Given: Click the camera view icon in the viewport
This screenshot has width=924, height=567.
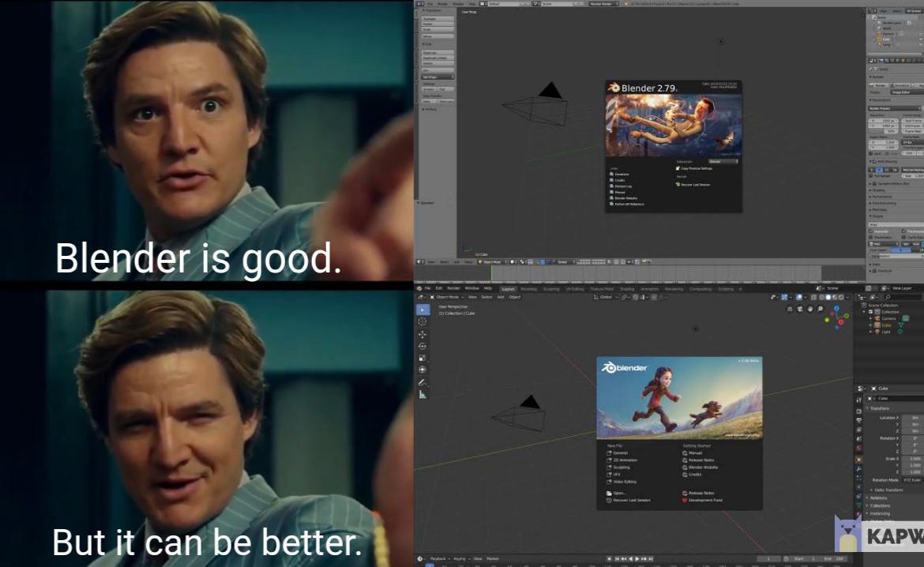Looking at the screenshot, I should [x=800, y=309].
